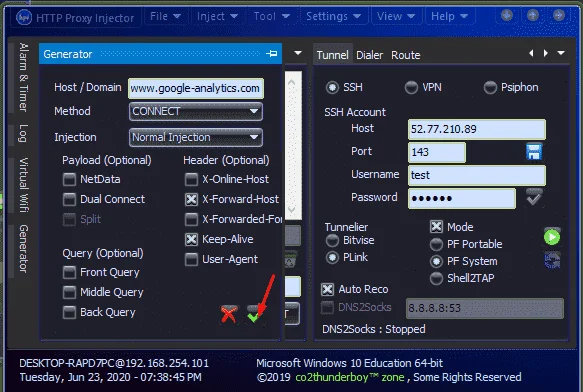Enable the Front Query checkbox
583x392 pixels.
[69, 272]
